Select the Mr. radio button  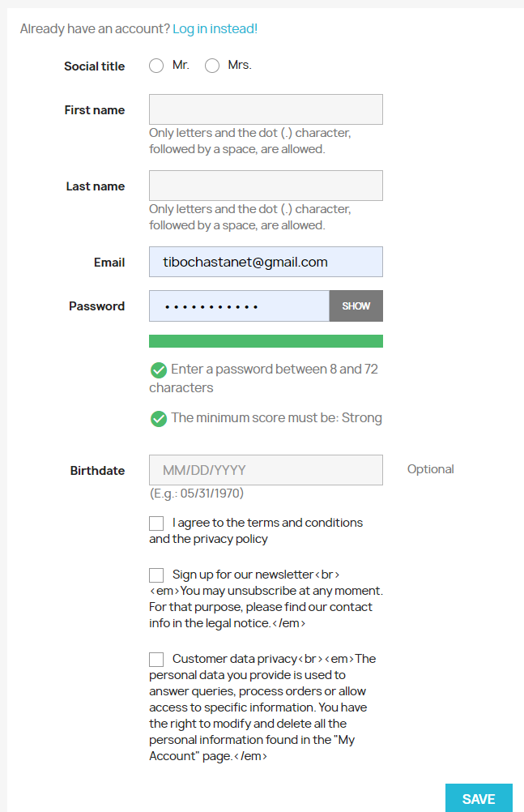coord(156,66)
